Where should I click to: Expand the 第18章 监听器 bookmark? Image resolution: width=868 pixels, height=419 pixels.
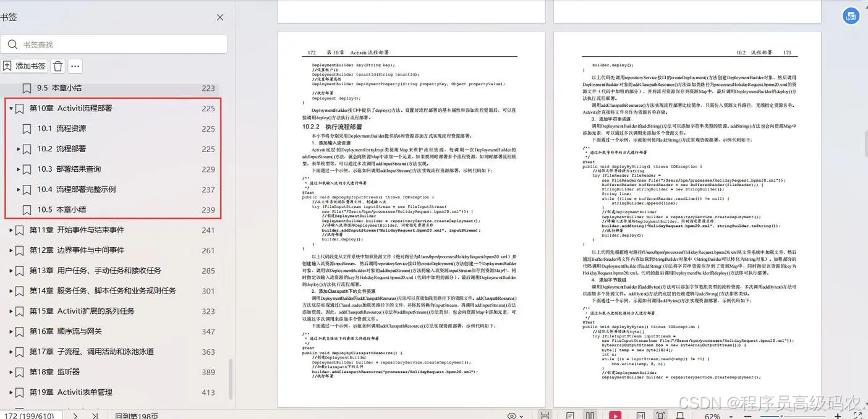pos(11,372)
